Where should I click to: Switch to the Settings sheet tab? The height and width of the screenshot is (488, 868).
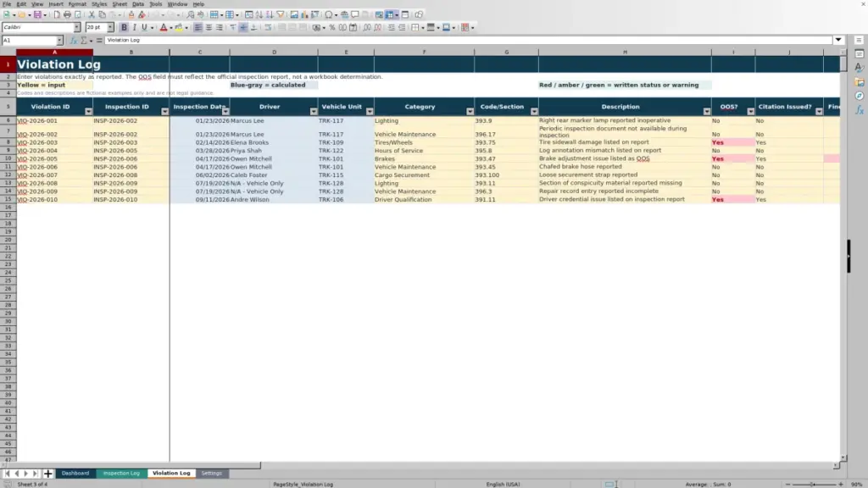pyautogui.click(x=211, y=474)
